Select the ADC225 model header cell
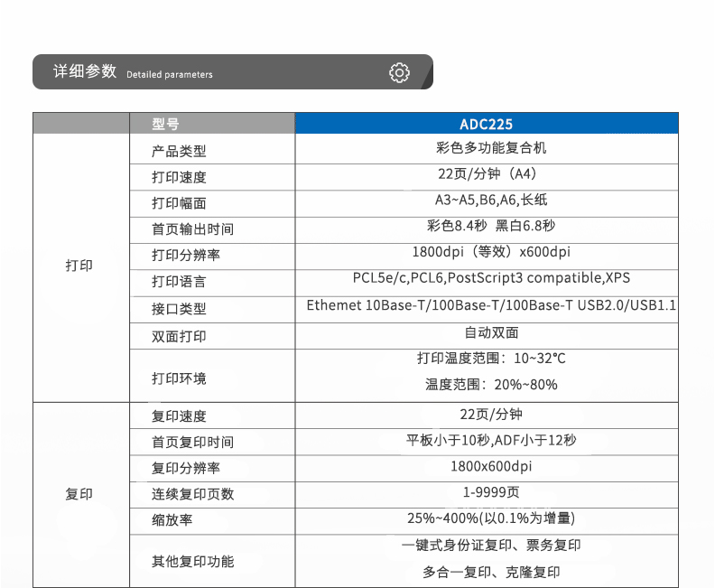Viewport: 715px width, 588px height. (487, 124)
